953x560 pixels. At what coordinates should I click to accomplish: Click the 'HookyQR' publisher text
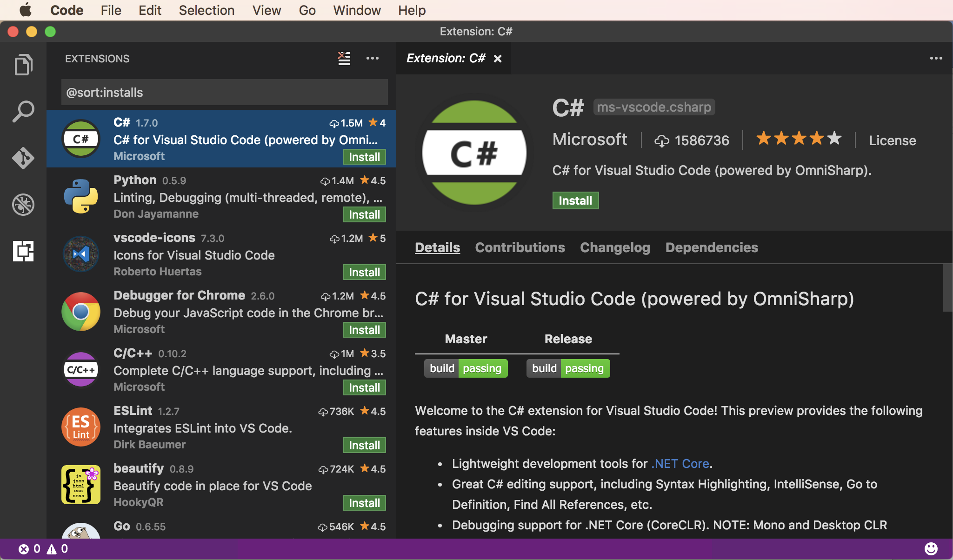[x=138, y=502]
